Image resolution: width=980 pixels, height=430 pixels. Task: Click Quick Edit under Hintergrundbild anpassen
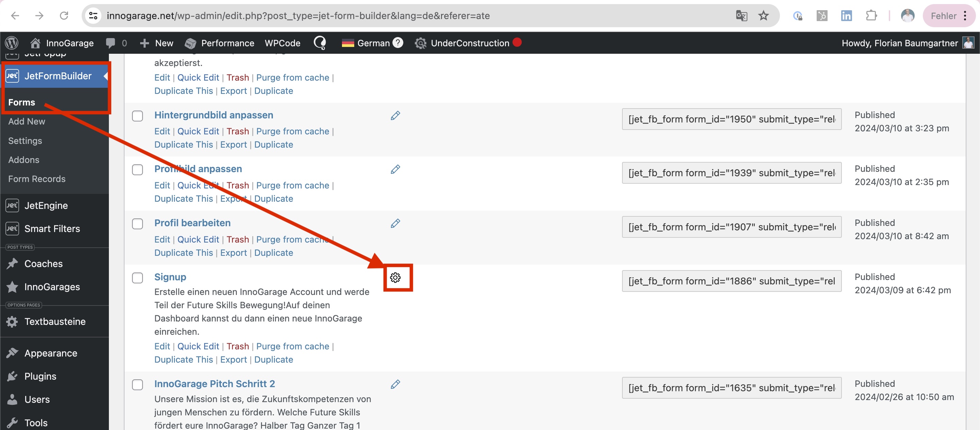(198, 131)
